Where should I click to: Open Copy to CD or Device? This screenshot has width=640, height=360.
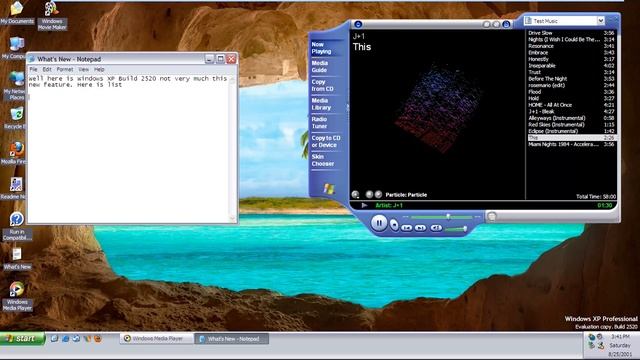(326, 142)
